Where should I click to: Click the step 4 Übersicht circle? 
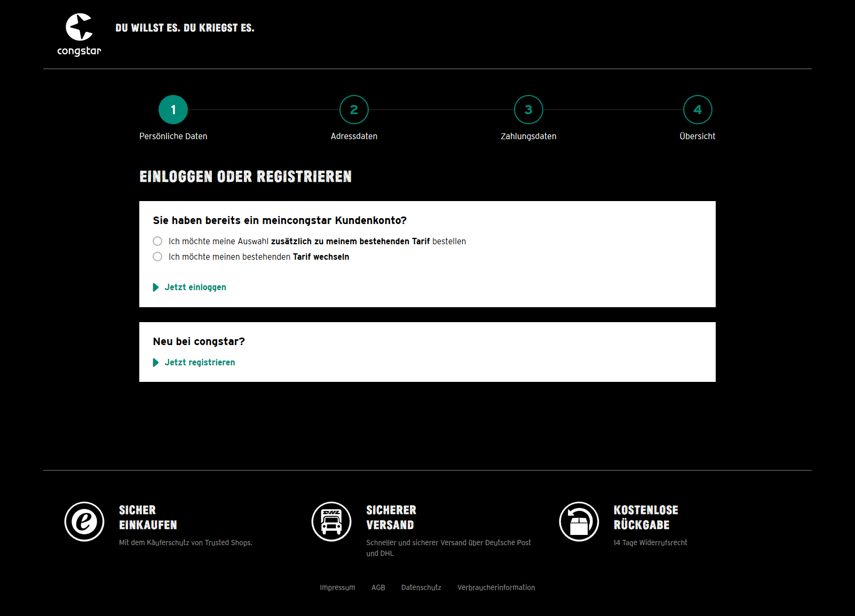698,110
